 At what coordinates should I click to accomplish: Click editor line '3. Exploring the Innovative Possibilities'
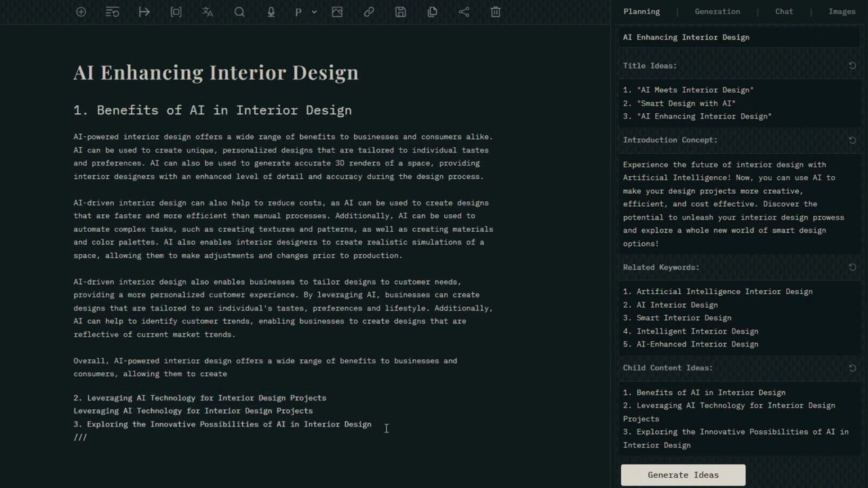click(x=222, y=424)
